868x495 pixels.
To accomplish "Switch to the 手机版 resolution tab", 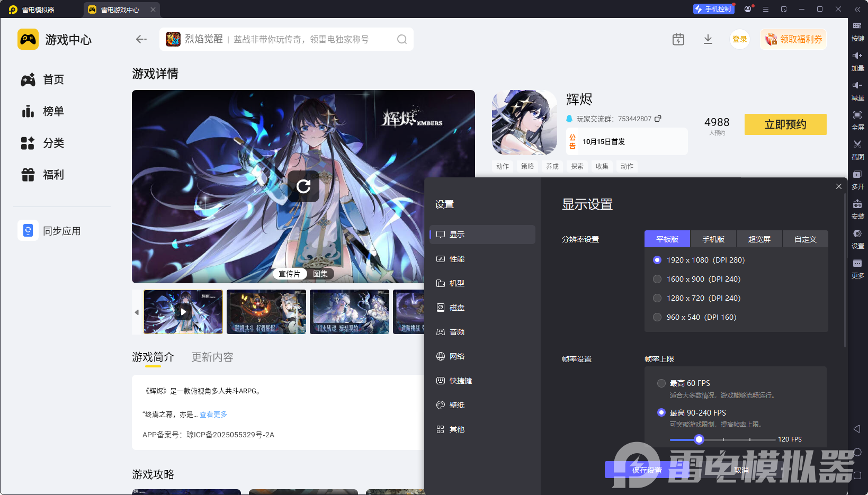I will [713, 239].
